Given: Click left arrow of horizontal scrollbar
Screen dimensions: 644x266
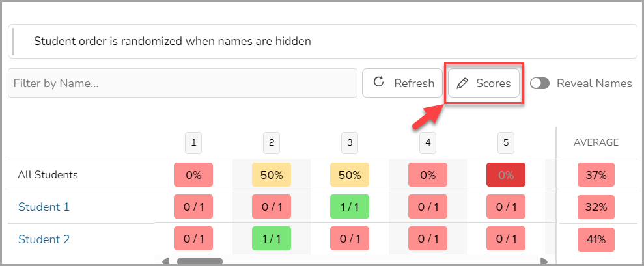Looking at the screenshot, I should point(165,261).
